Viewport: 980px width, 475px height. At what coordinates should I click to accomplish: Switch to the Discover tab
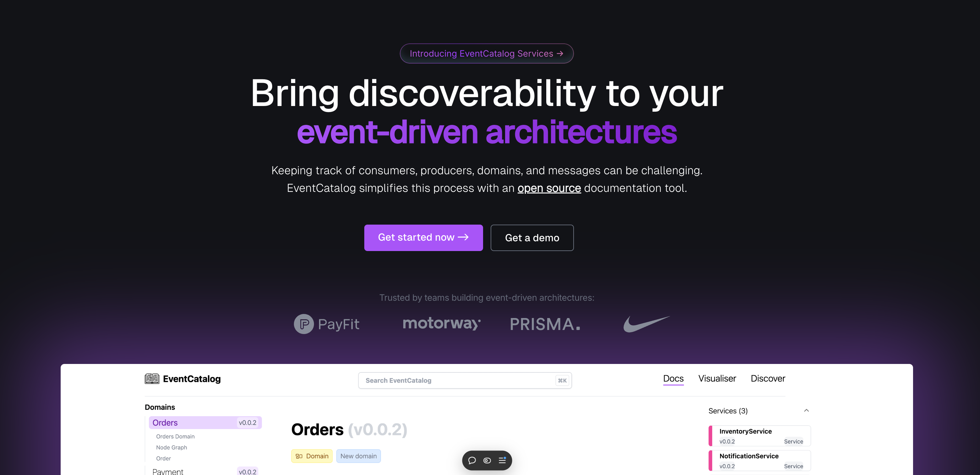[x=768, y=378]
